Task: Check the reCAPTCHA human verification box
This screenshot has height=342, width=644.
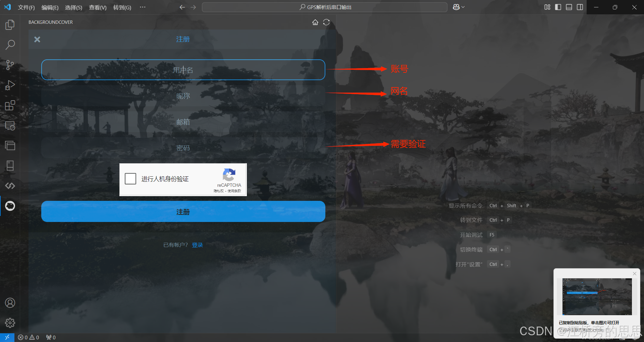Action: (130, 179)
